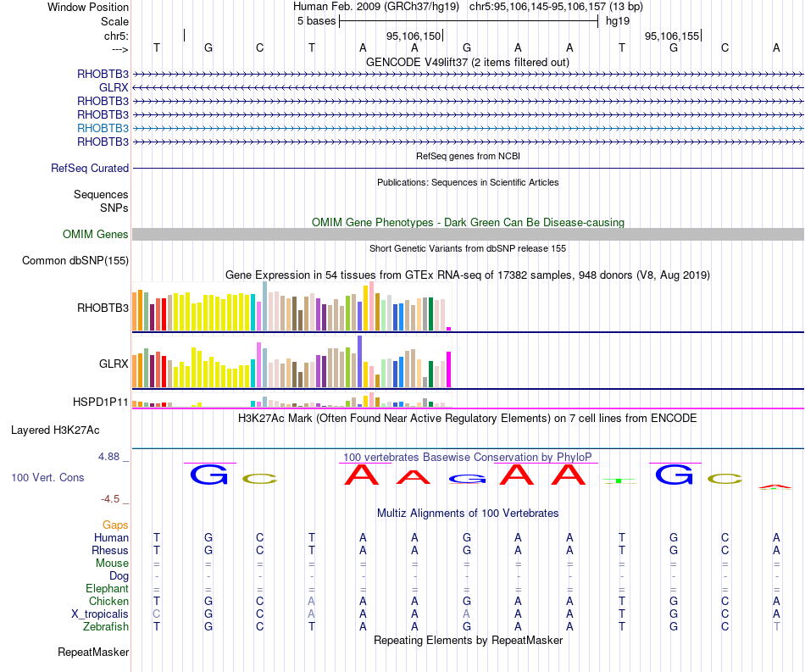Image resolution: width=805 pixels, height=672 pixels.
Task: Click the faded C starting X_tropicalis row
Action: [157, 614]
